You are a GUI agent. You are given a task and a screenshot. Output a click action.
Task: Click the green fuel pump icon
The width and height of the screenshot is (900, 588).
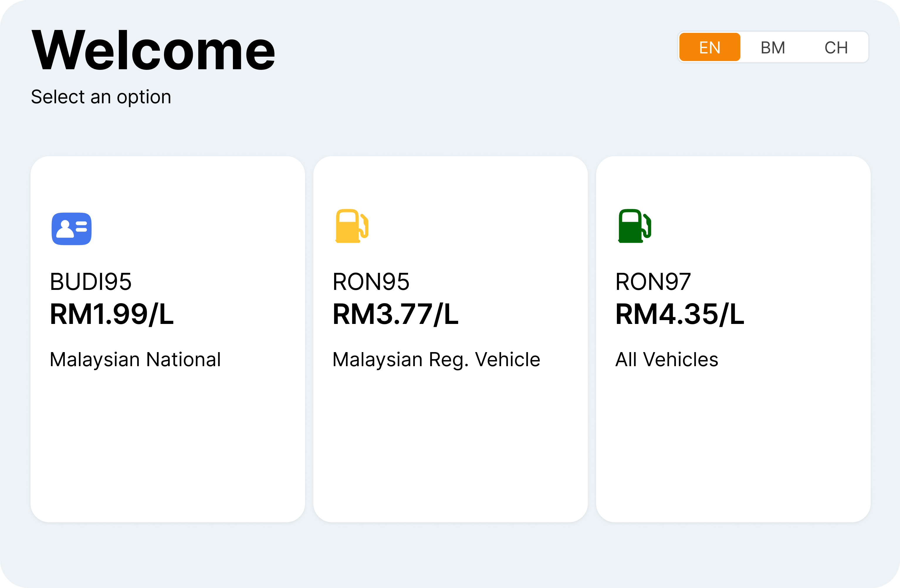pyautogui.click(x=635, y=226)
